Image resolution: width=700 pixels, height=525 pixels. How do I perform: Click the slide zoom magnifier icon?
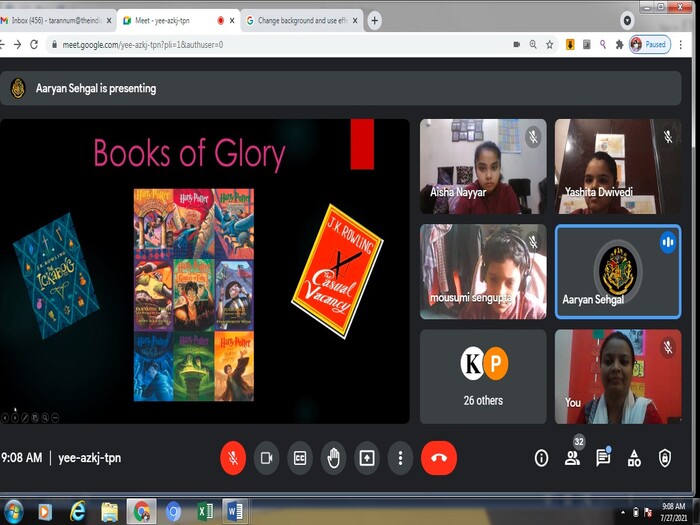coord(45,418)
